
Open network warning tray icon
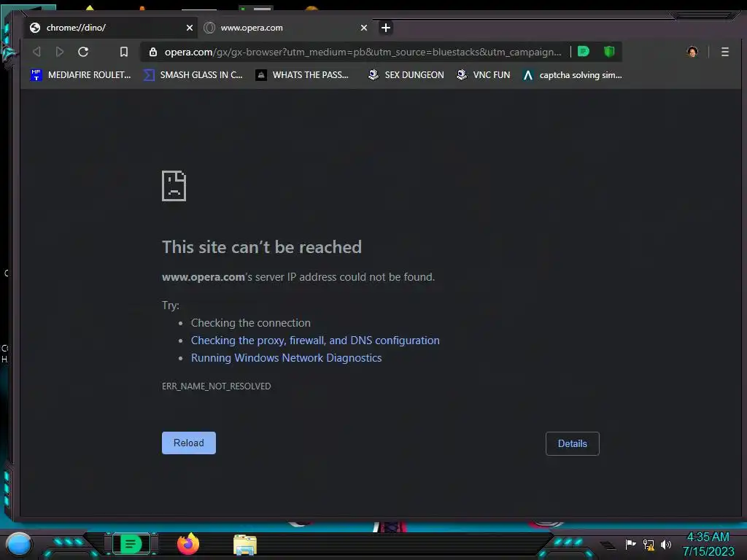pyautogui.click(x=649, y=545)
